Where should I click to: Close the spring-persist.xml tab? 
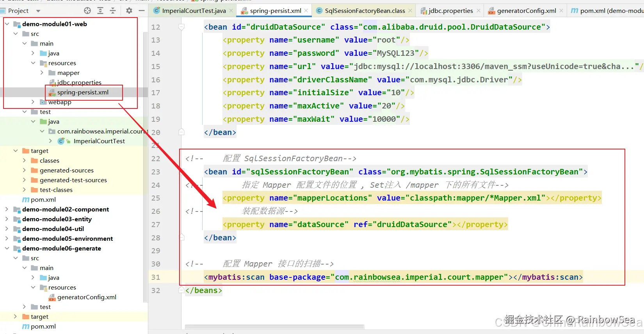306,11
